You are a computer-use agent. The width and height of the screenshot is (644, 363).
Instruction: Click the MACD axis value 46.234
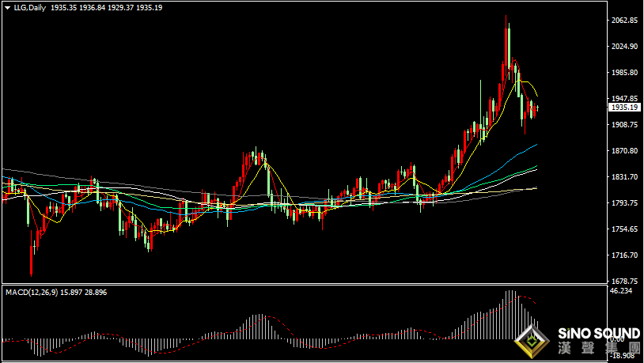(621, 291)
